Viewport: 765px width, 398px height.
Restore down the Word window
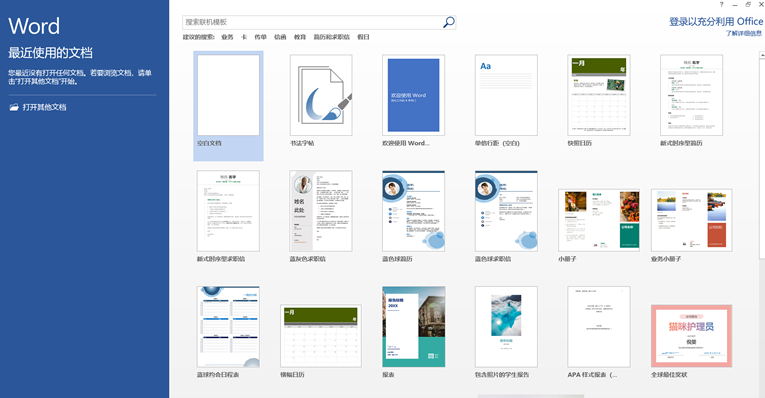pyautogui.click(x=748, y=4)
